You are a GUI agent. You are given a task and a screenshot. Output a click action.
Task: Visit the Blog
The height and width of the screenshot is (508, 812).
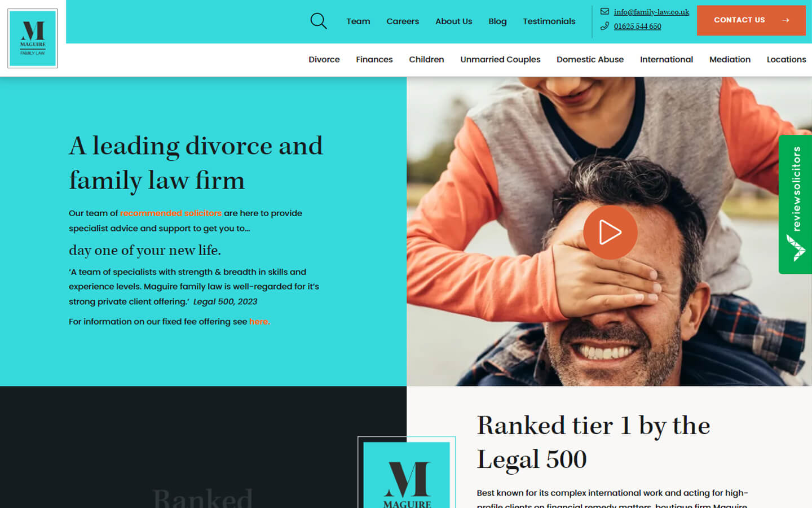497,21
